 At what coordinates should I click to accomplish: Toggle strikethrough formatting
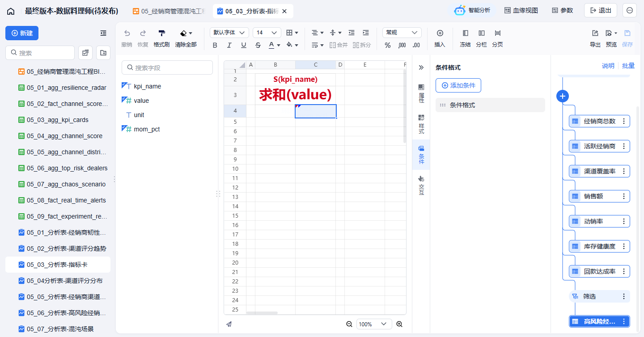coord(258,45)
